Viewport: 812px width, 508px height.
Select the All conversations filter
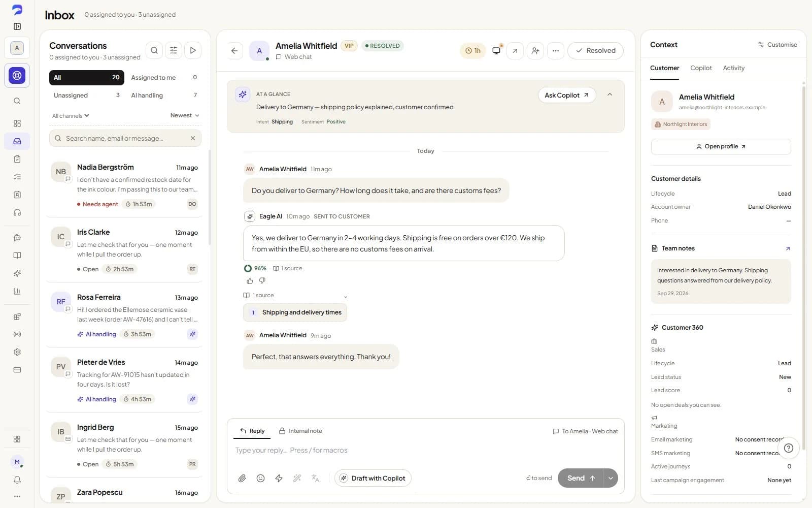87,78
